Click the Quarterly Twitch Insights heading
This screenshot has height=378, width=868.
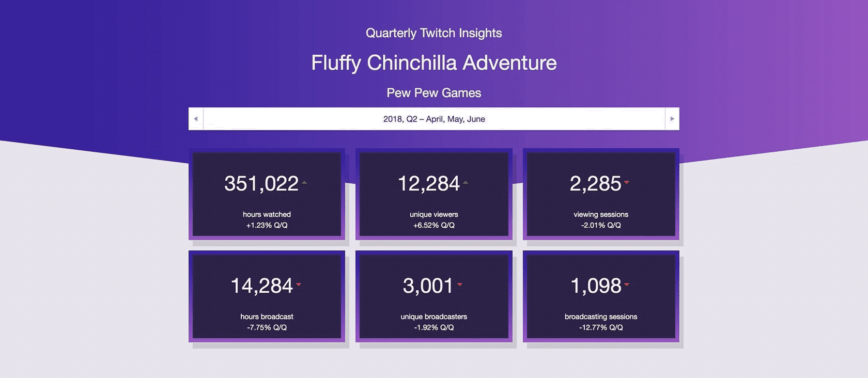pyautogui.click(x=434, y=33)
